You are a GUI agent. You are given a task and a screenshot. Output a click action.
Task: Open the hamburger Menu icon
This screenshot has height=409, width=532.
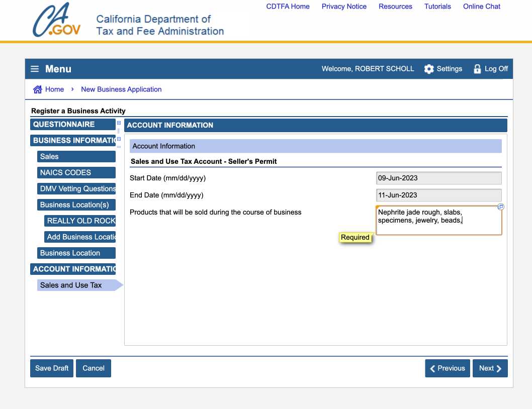click(x=34, y=69)
